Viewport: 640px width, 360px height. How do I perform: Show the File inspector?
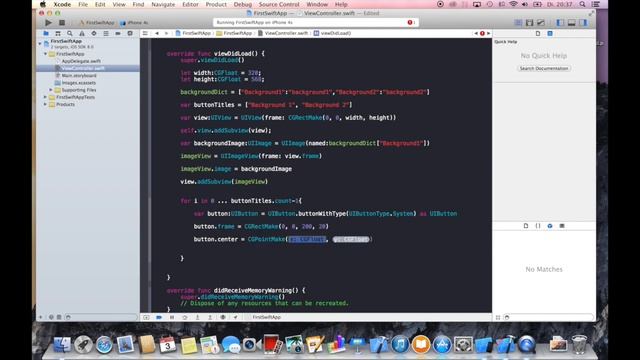[x=538, y=33]
